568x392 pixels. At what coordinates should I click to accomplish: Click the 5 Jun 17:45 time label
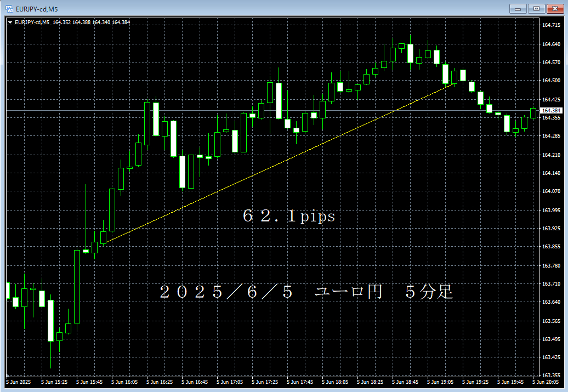click(x=300, y=382)
